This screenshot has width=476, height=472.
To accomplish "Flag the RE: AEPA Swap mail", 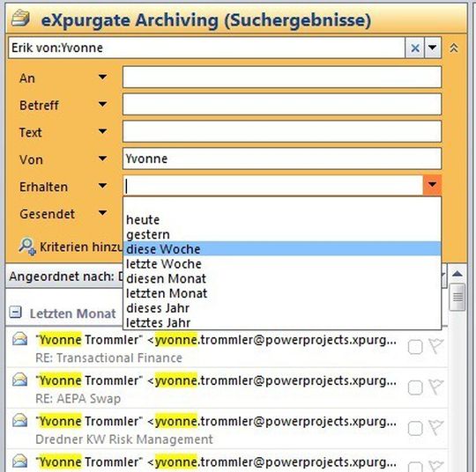I will [435, 387].
